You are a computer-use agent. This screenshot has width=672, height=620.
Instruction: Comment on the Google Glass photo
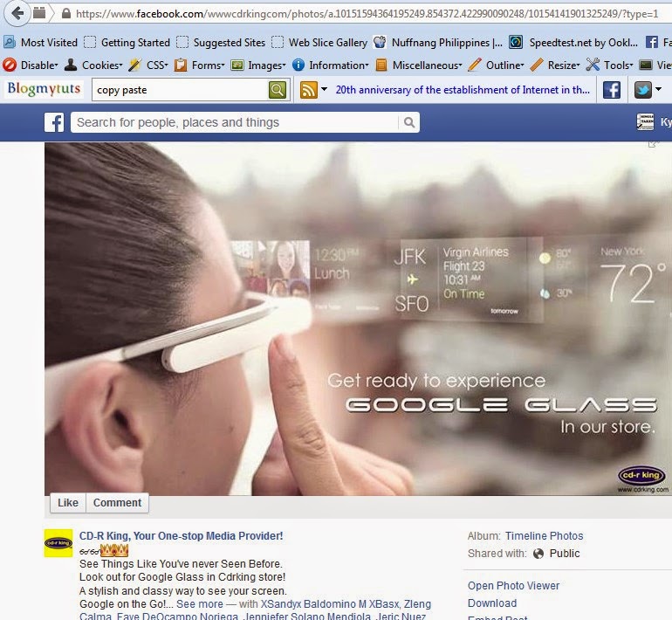[117, 502]
